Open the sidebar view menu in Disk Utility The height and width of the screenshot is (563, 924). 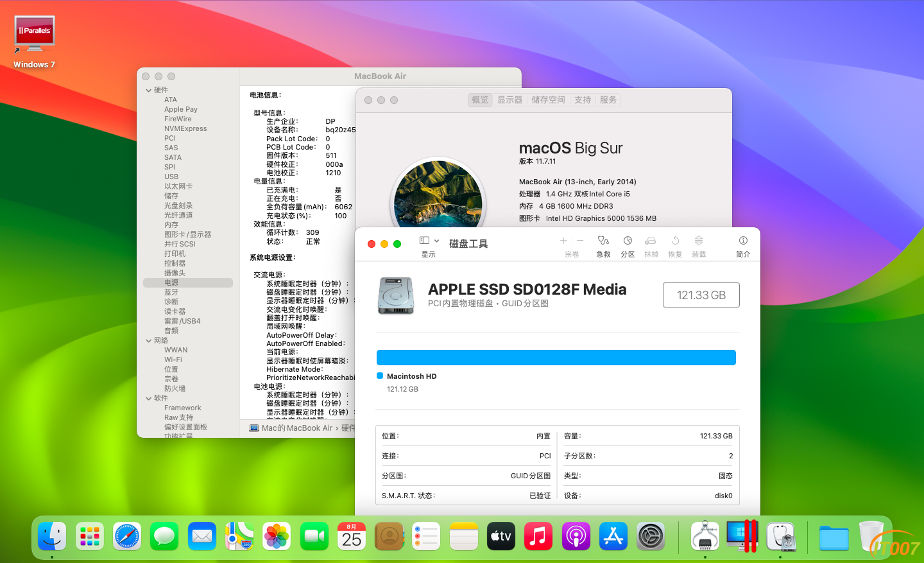point(429,241)
